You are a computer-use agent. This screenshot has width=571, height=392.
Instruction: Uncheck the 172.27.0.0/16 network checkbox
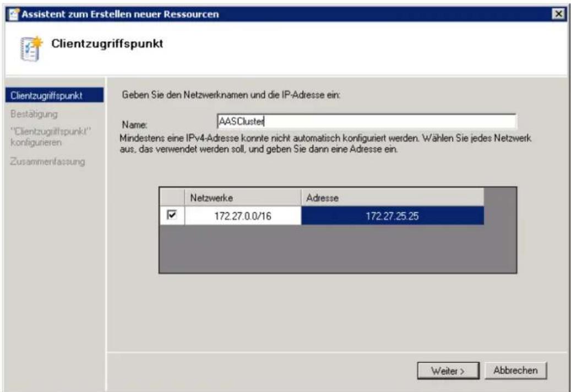pos(171,215)
